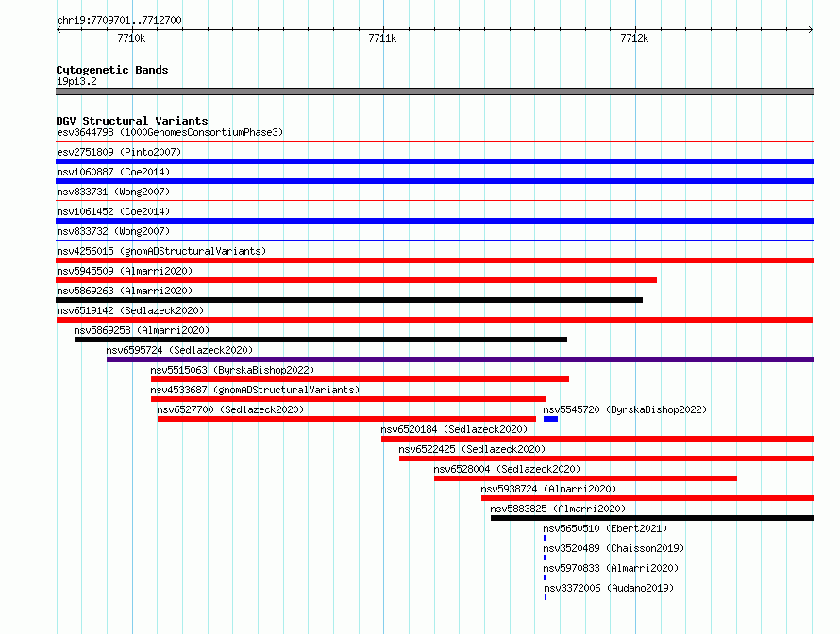The width and height of the screenshot is (840, 634).
Task: Select the nsv4533687 (gnomADStructuralVariants) red bar
Action: pos(348,399)
